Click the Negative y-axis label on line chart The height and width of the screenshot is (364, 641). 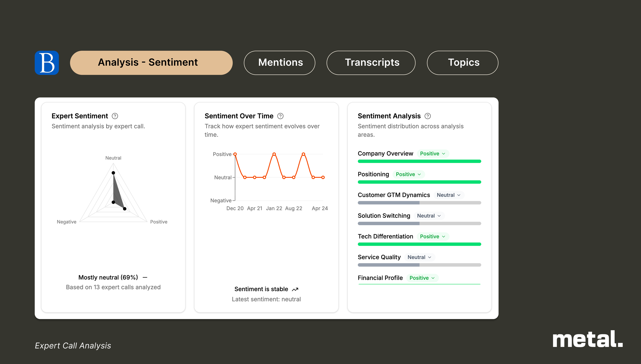tap(221, 201)
